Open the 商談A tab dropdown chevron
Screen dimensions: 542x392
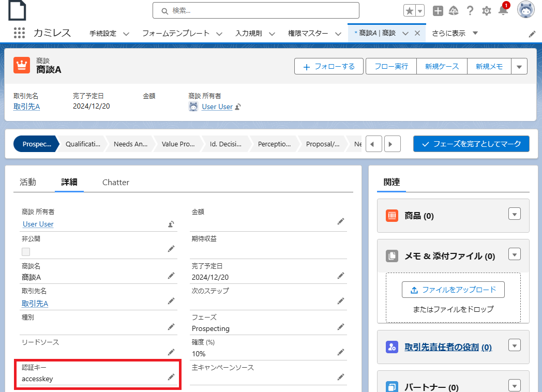pyautogui.click(x=405, y=34)
